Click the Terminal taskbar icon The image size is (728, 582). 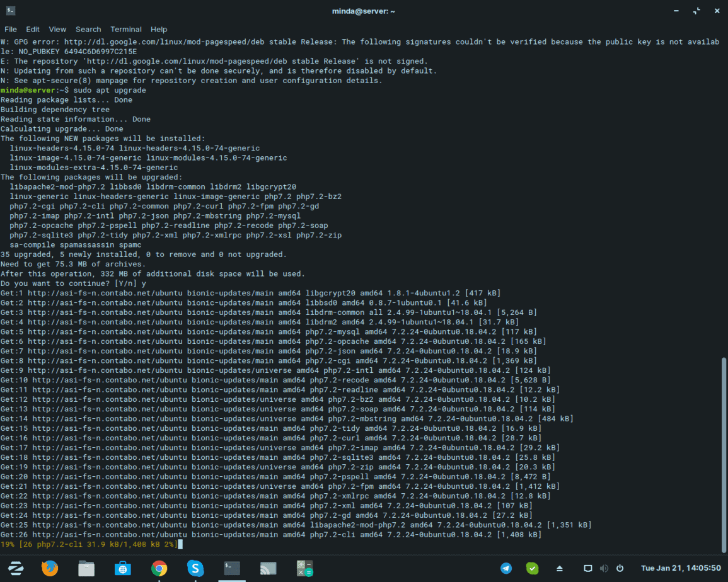point(232,568)
